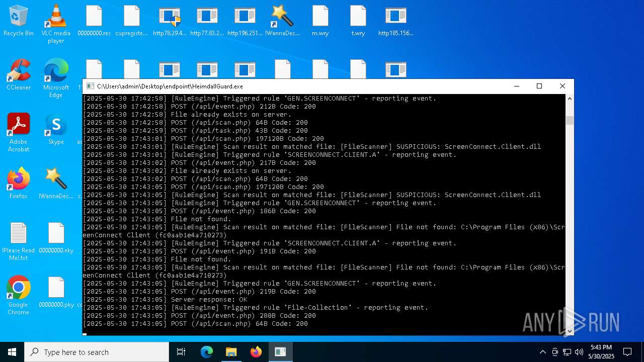This screenshot has width=644, height=362.
Task: Launch Adobe Acrobat desktop shortcut
Action: coord(19,132)
